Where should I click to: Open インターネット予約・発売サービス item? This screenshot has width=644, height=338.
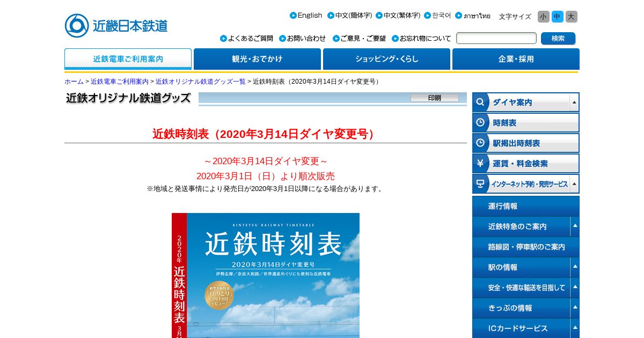click(x=521, y=183)
